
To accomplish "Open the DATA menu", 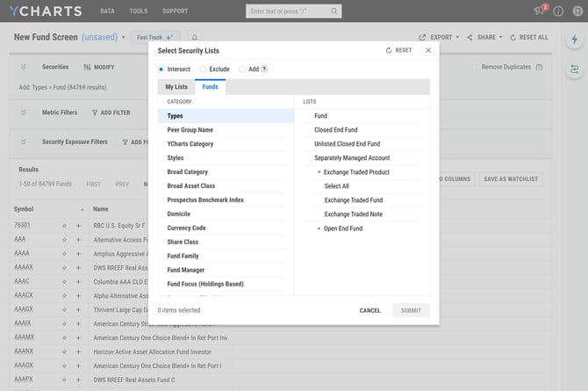I will point(107,11).
